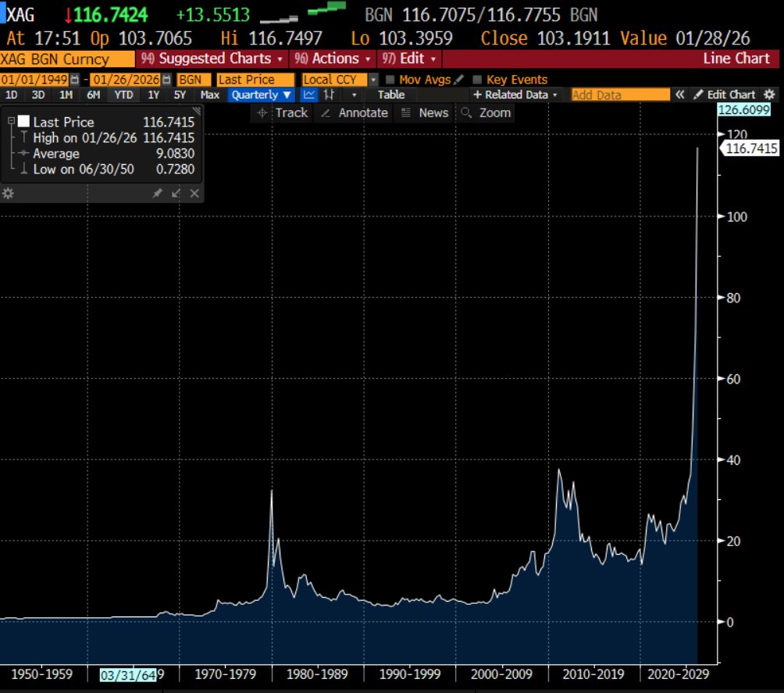
Task: Enable Mov Avgs checkbox
Action: click(x=390, y=80)
